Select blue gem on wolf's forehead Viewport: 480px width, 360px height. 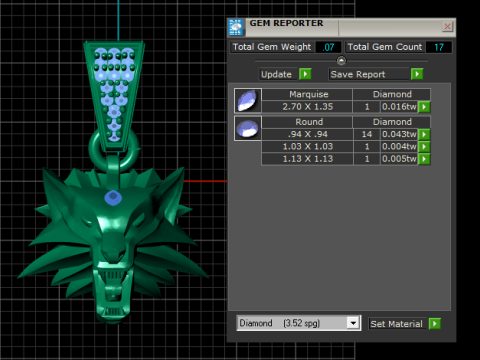[113, 197]
